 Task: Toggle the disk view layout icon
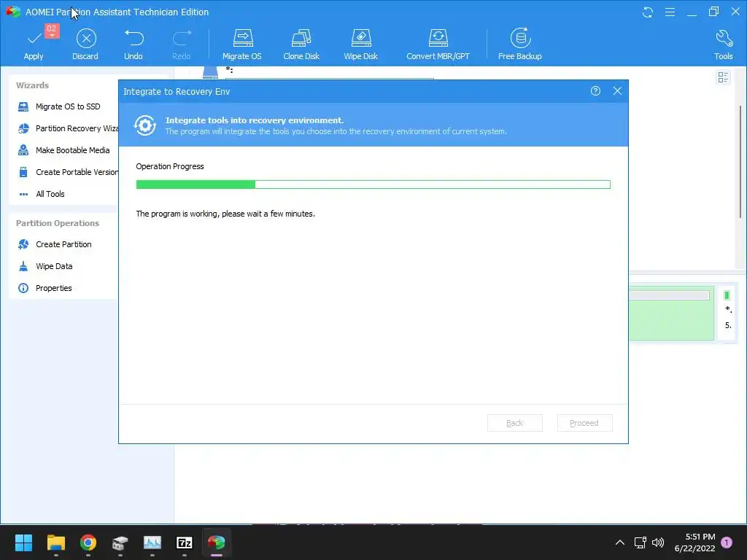[x=723, y=77]
